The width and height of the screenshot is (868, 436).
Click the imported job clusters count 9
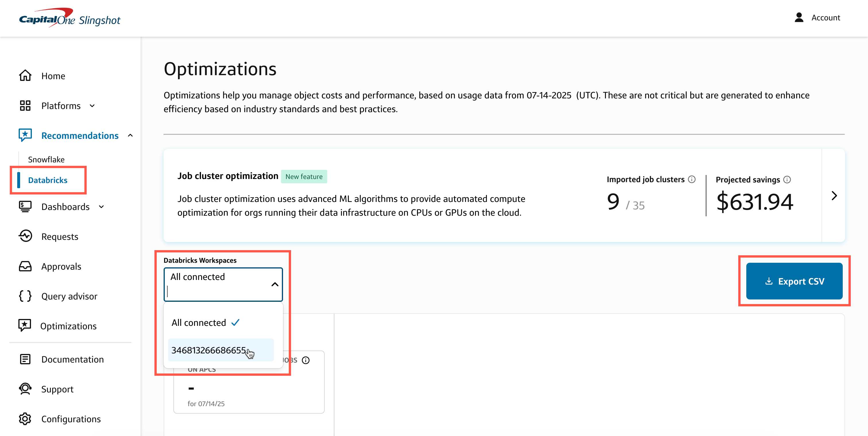(613, 202)
